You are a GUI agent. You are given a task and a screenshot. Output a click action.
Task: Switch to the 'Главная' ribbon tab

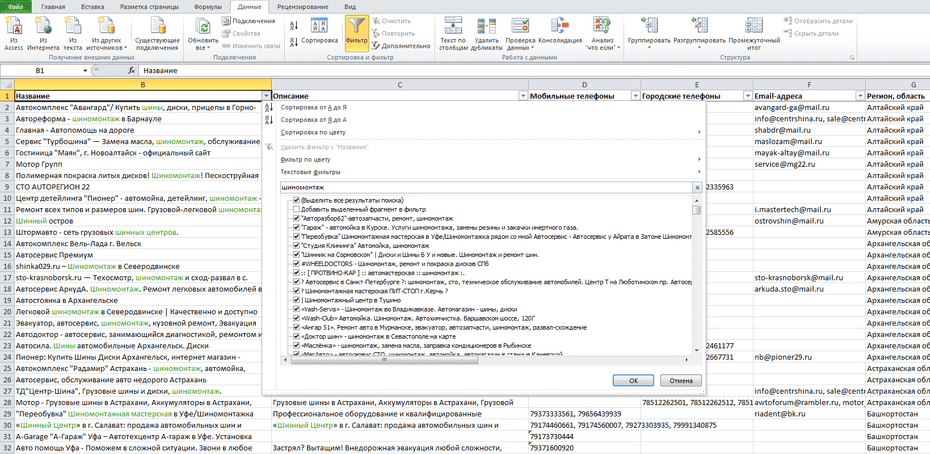[x=54, y=7]
